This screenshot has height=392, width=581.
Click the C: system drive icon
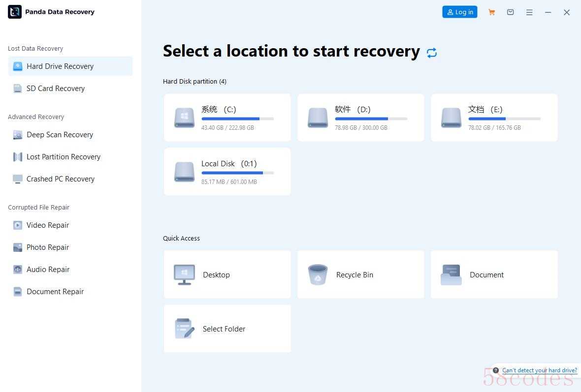pos(185,118)
